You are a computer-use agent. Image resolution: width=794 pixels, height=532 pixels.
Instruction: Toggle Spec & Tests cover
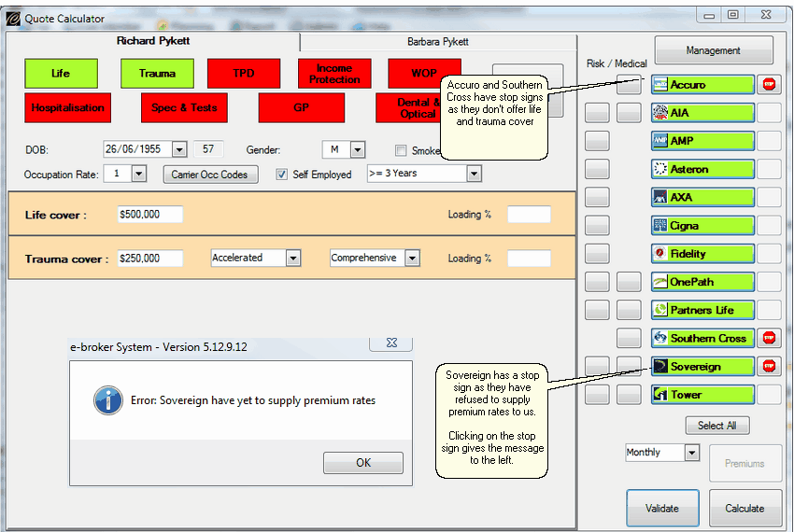coord(184,108)
